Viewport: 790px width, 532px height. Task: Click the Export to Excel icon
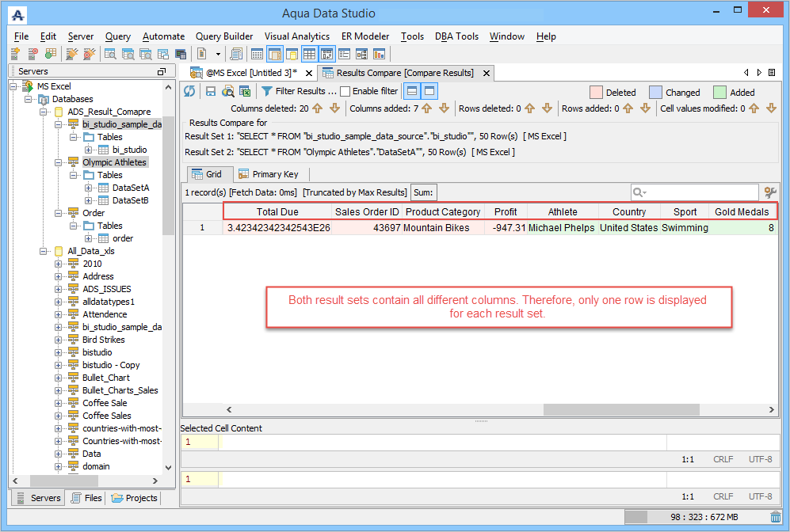click(245, 91)
